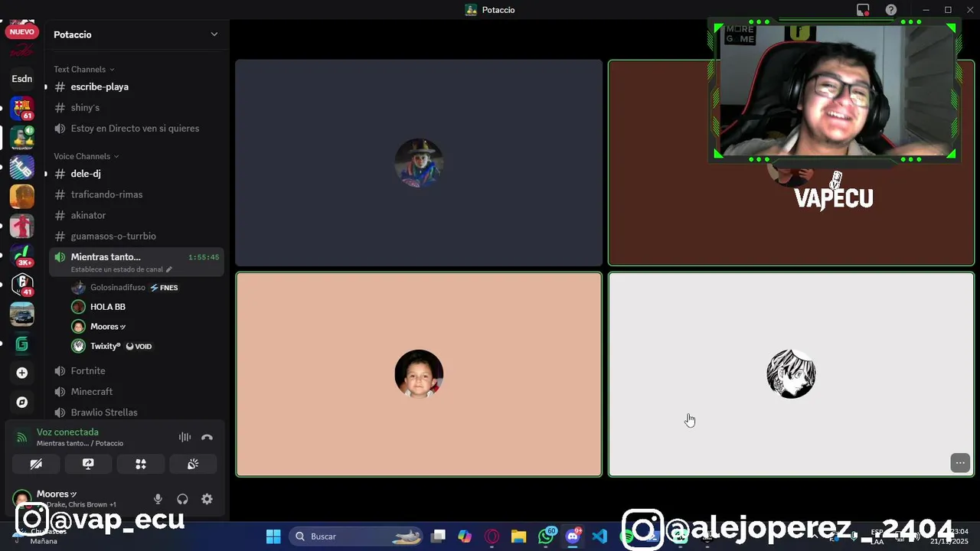Open FC Barcelona crest server
980x551 pixels.
coord(21,108)
